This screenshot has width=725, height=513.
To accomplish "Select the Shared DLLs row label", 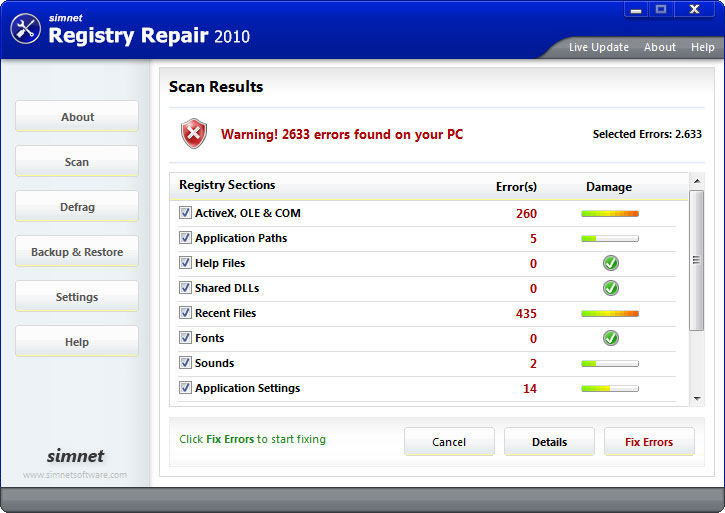I will (x=227, y=288).
